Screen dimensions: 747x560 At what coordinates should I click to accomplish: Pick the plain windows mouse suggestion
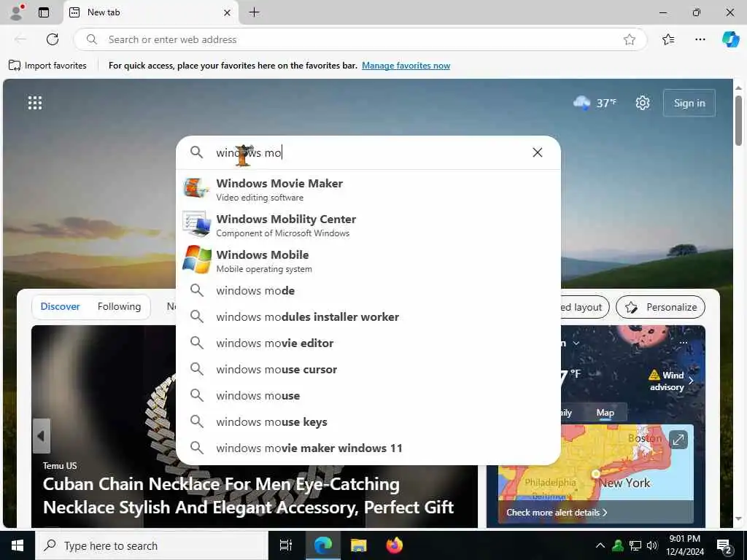(368, 395)
